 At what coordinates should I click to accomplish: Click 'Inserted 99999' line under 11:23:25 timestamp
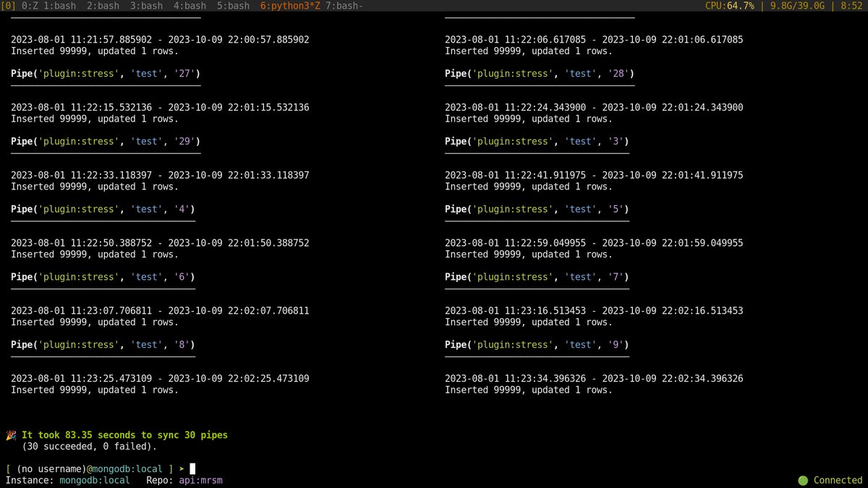[95, 390]
